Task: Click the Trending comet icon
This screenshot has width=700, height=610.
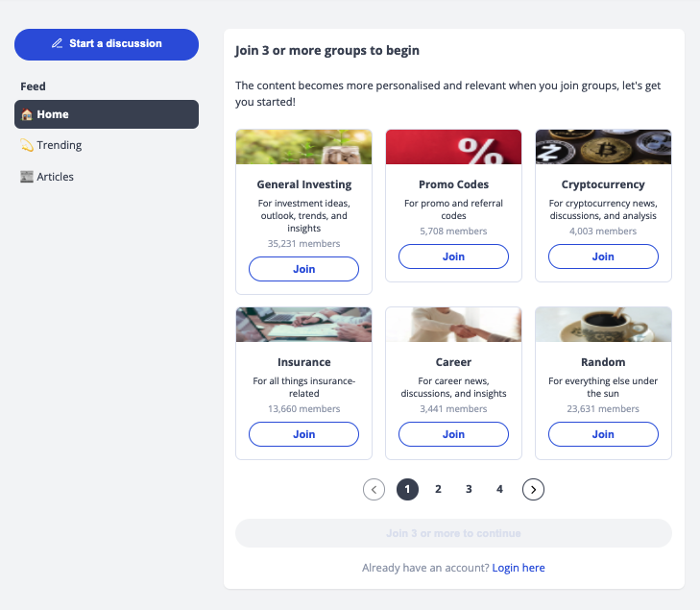Action: click(27, 145)
